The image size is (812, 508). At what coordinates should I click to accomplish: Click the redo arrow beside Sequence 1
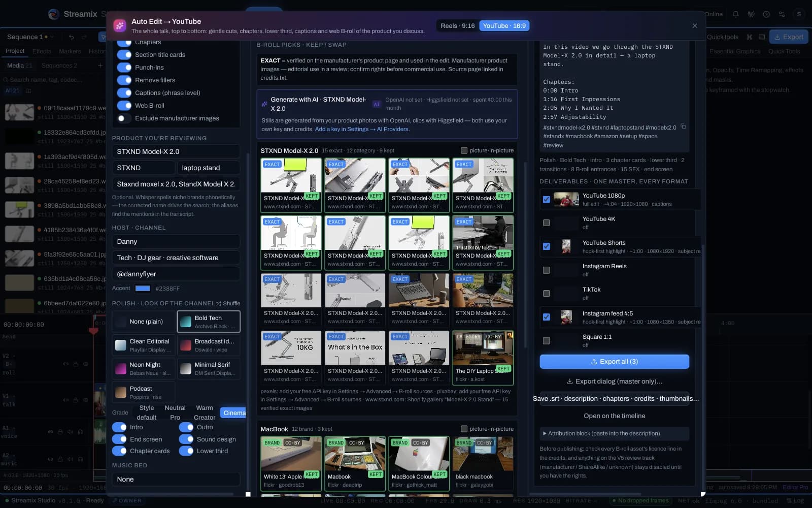coord(84,37)
